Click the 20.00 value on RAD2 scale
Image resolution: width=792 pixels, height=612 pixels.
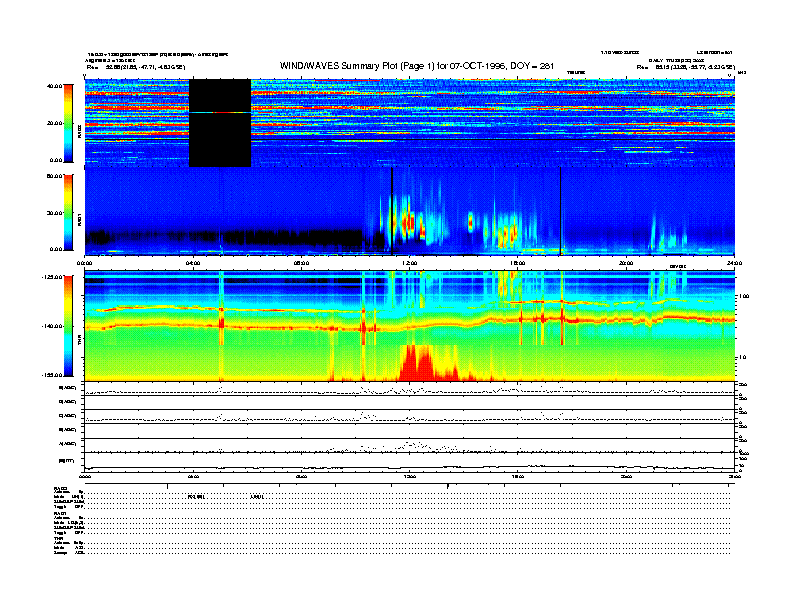[54, 123]
